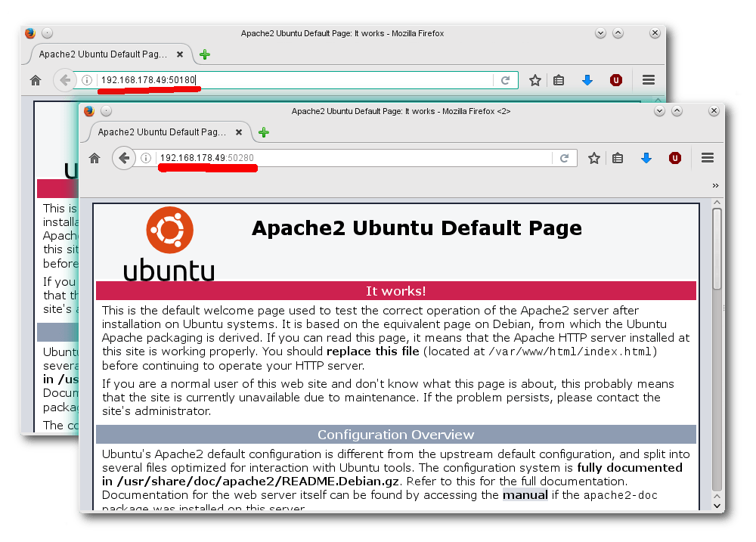Show bookmarks list in the front Firefox window

[618, 158]
